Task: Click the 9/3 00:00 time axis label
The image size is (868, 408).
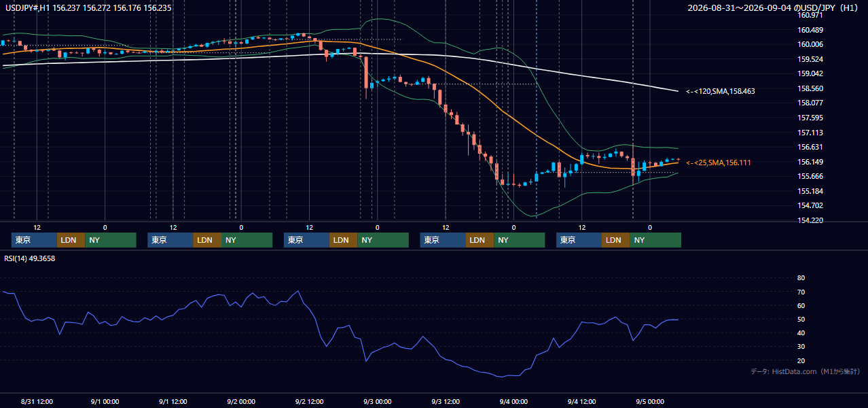Action: click(378, 402)
